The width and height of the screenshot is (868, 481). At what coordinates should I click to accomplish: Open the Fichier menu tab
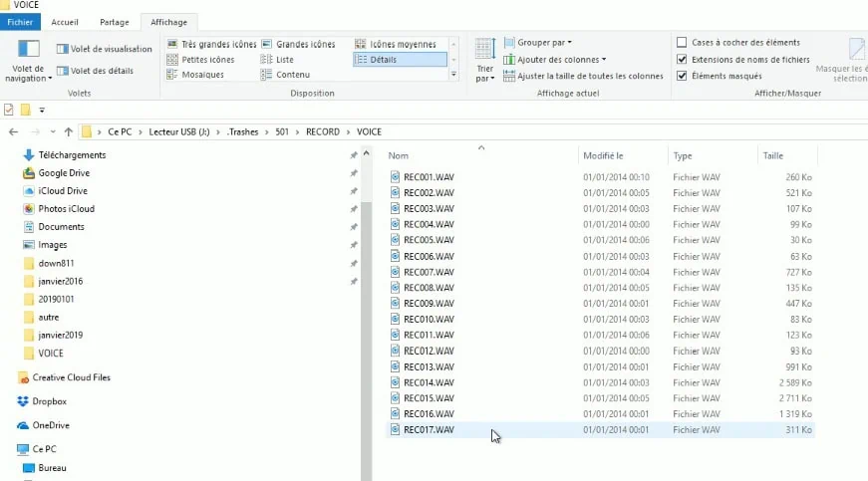[x=21, y=22]
